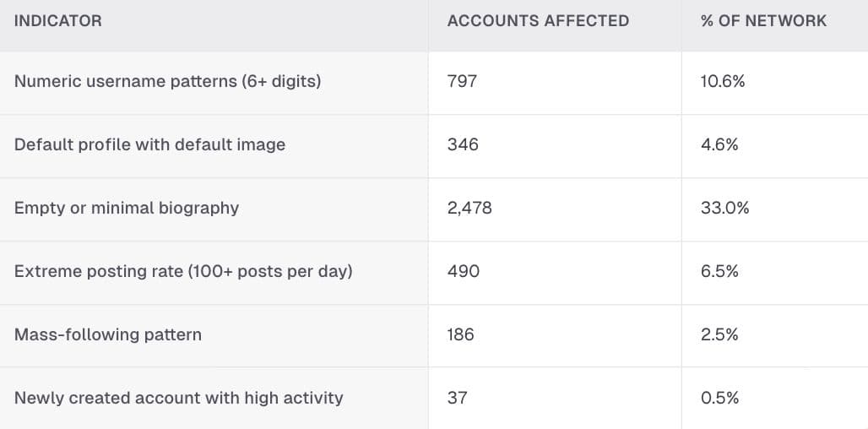The height and width of the screenshot is (429, 868).
Task: Click the 490 accounts cell
Action: point(464,272)
